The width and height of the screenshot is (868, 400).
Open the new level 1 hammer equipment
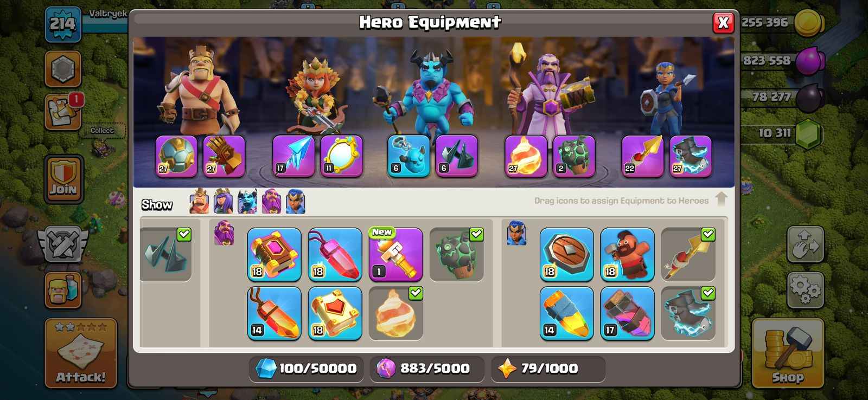coord(395,254)
